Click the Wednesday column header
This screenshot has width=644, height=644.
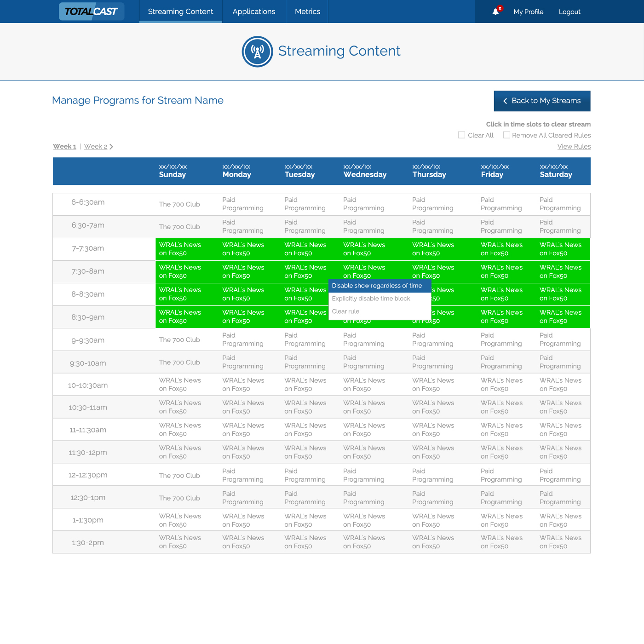(x=365, y=171)
